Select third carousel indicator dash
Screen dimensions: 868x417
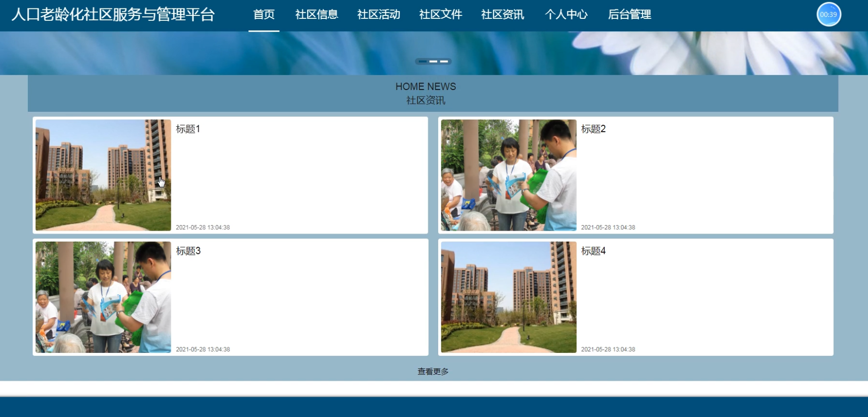coord(444,62)
